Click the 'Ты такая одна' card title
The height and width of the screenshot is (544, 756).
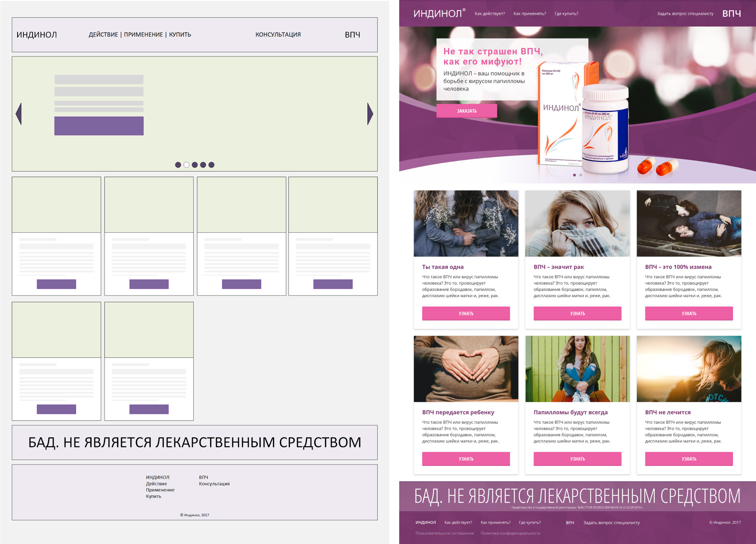(x=443, y=267)
